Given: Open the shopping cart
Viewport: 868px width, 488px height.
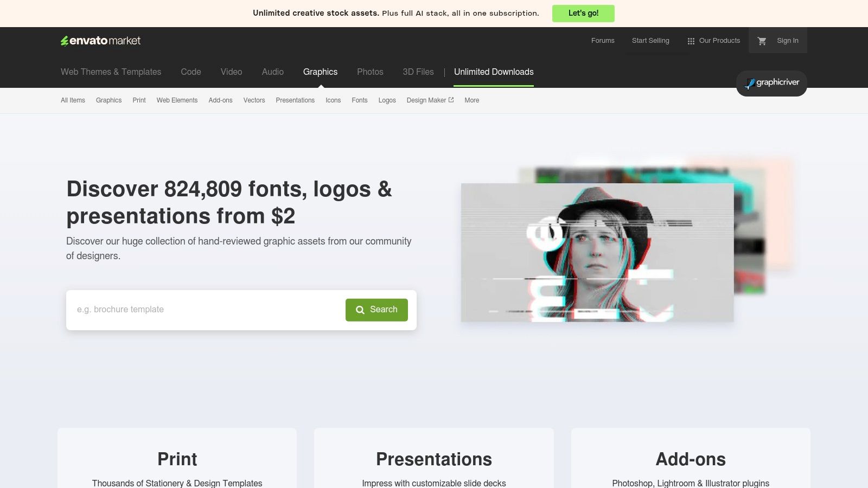Looking at the screenshot, I should [762, 40].
